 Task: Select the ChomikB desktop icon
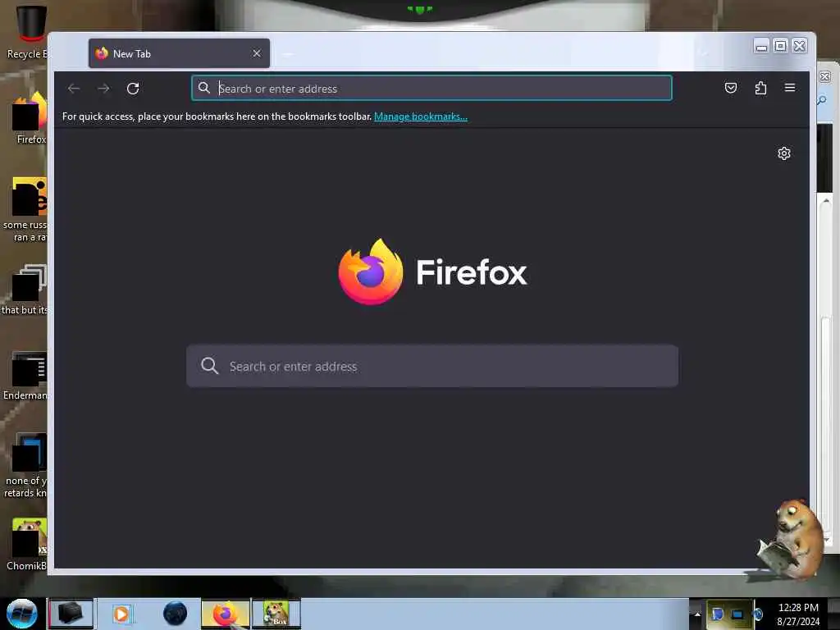(28, 545)
